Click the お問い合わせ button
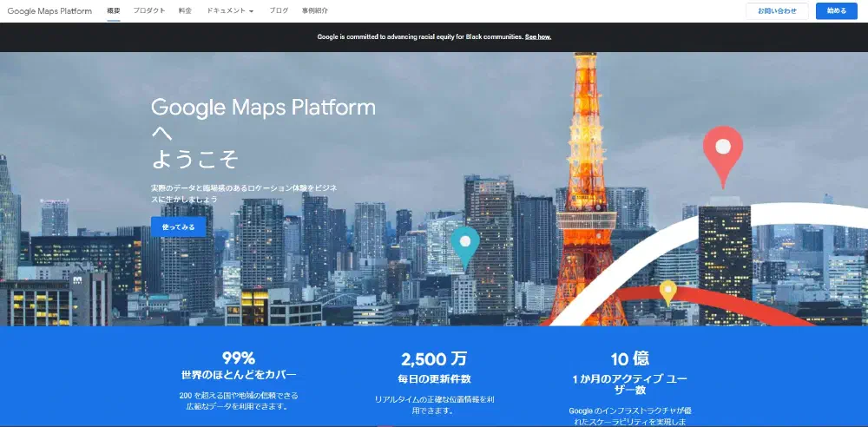 click(777, 11)
